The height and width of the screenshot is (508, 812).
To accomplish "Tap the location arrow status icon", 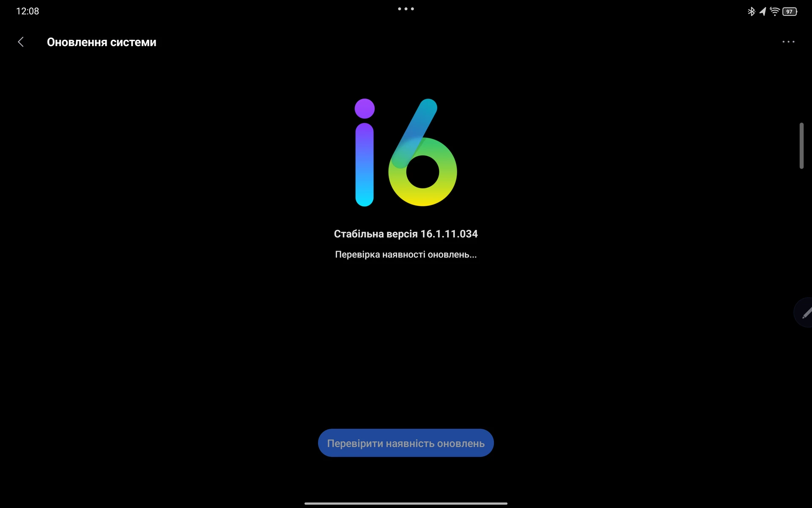I will point(763,11).
